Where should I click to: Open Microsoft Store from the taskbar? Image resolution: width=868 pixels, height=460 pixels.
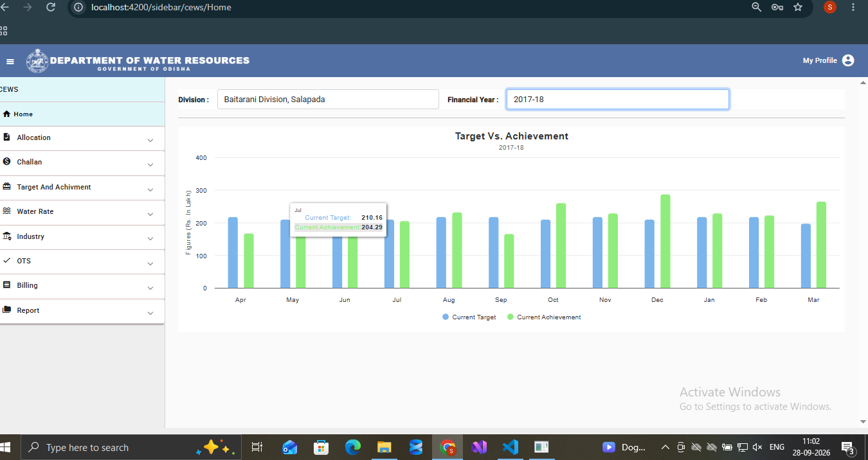321,447
